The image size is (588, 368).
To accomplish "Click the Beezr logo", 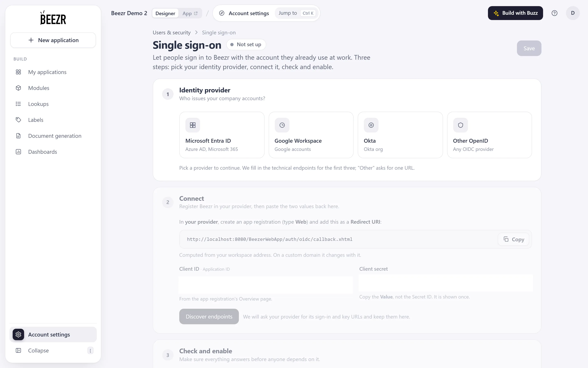I will point(53,18).
